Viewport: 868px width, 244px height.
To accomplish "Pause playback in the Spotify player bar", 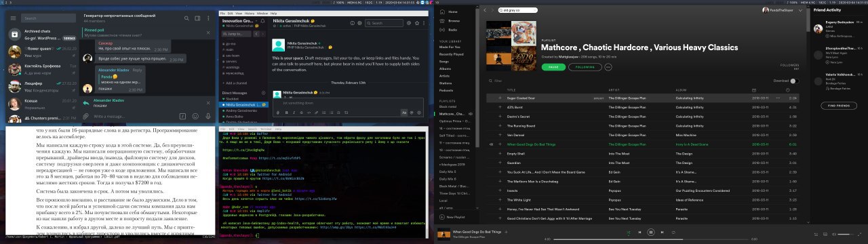I will [650, 232].
